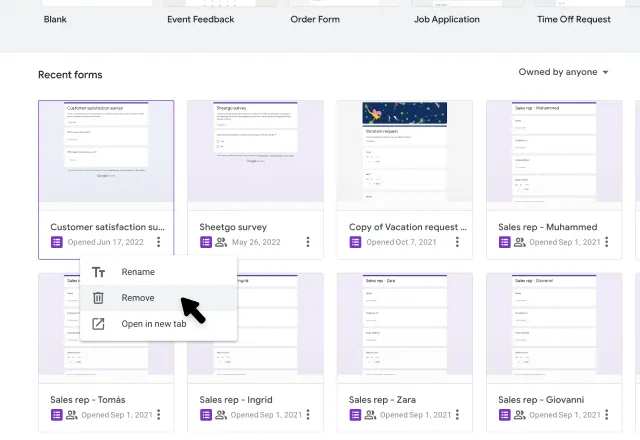Open the Owned by anyone filter dropdown
The height and width of the screenshot is (440, 640).
click(563, 72)
